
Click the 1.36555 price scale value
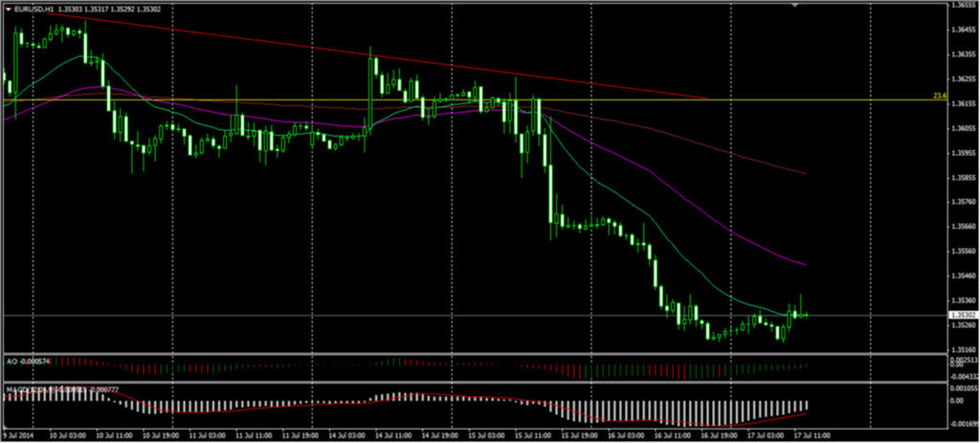tap(964, 5)
